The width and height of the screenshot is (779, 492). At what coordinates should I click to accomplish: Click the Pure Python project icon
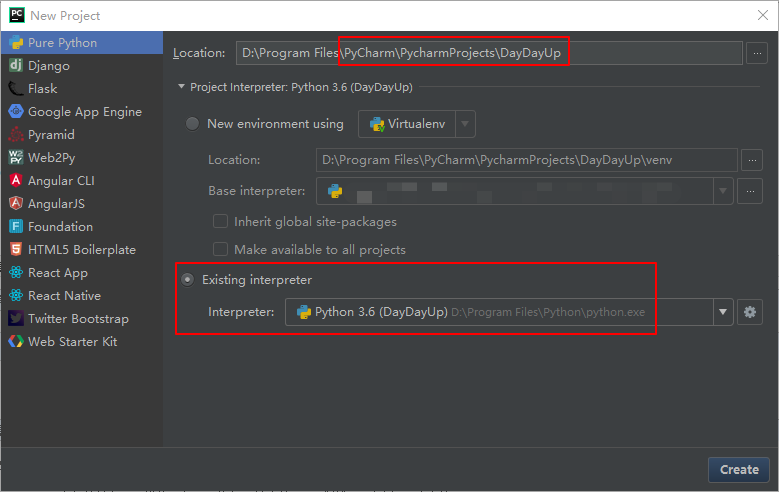tap(16, 43)
